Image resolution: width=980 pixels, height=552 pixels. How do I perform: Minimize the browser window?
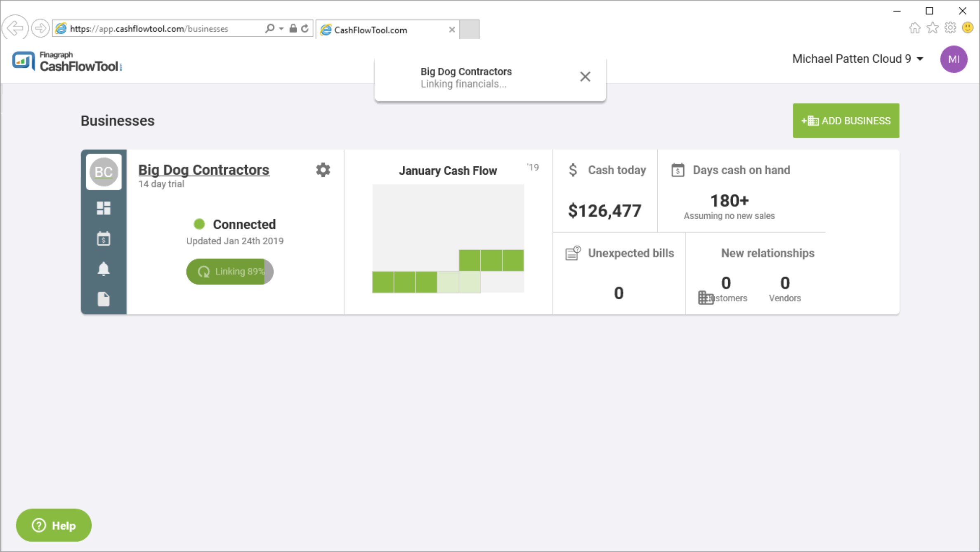[x=897, y=11]
